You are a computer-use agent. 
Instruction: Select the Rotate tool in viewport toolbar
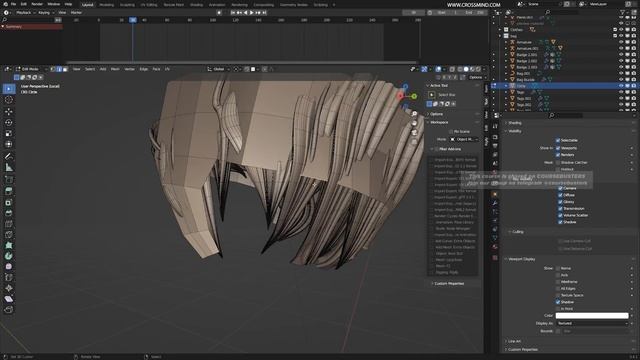pos(9,122)
